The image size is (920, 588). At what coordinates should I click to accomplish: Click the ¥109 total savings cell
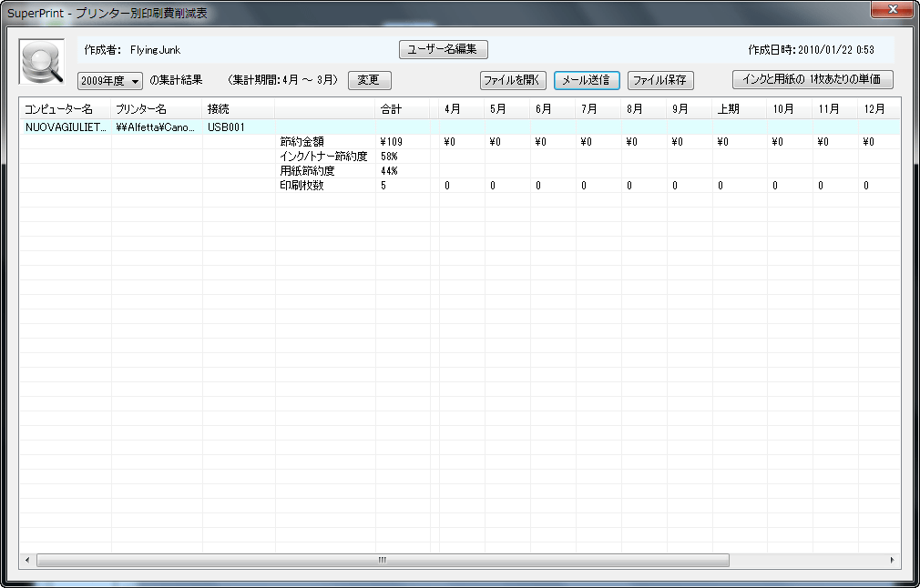click(x=391, y=142)
